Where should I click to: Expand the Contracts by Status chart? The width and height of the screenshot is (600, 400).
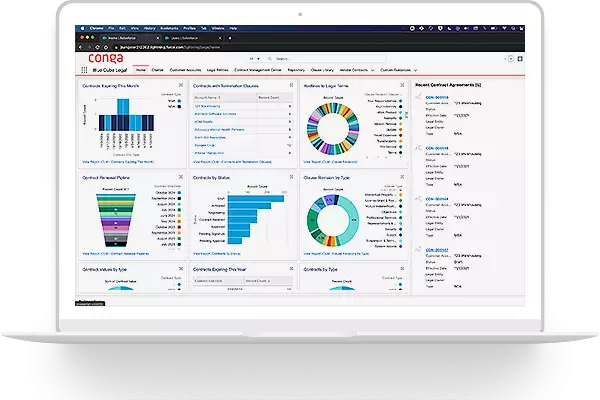292,178
